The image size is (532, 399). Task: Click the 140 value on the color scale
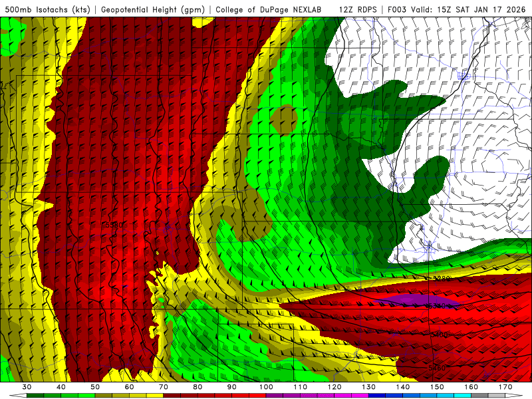tap(403, 387)
